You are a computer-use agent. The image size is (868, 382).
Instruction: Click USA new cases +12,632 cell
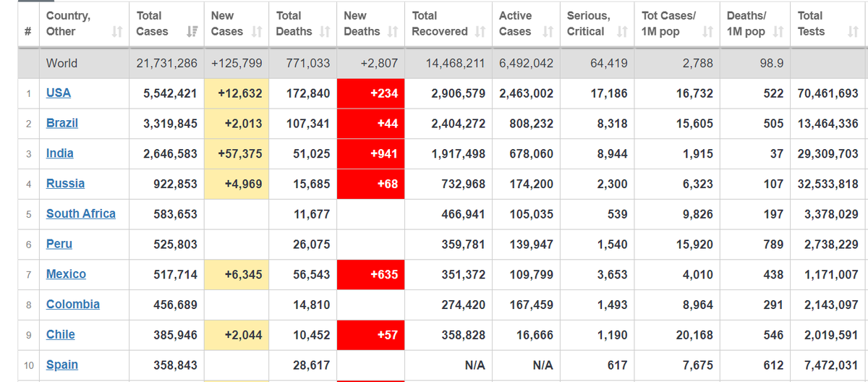pos(237,93)
